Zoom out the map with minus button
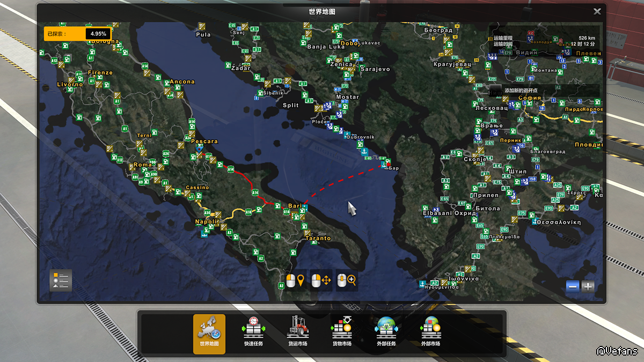 click(x=573, y=286)
